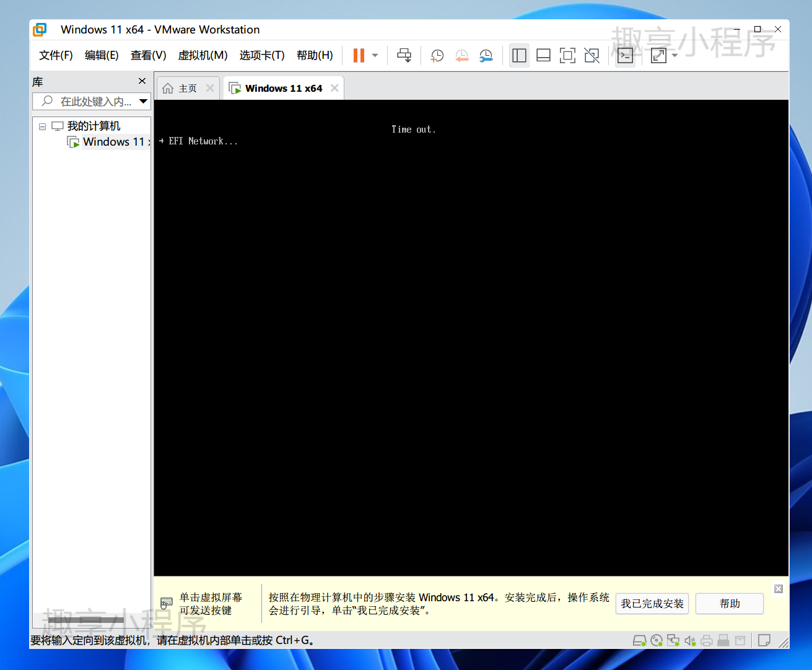
Task: Open the 帮助(H) menu
Action: (315, 55)
